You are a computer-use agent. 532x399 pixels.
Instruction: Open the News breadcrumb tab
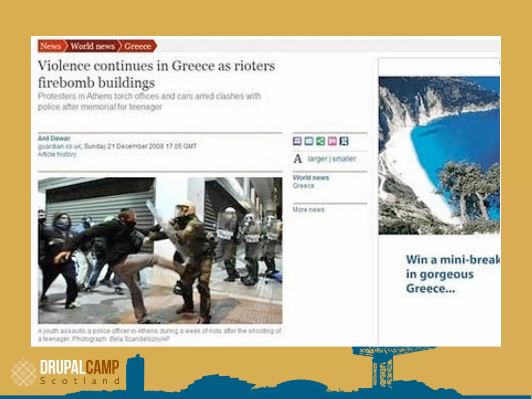click(51, 46)
